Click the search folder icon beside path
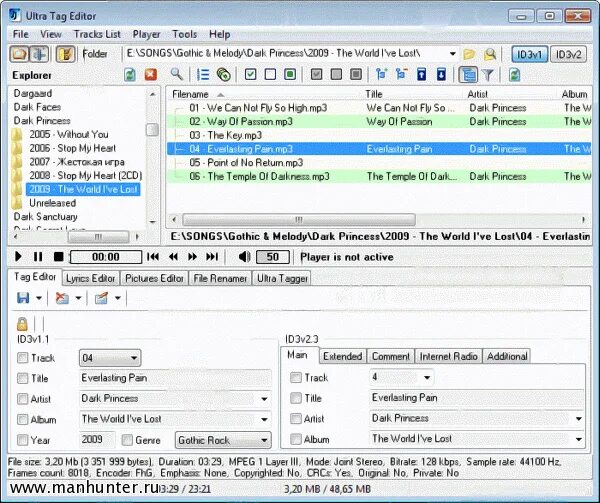The width and height of the screenshot is (600, 503). click(x=490, y=54)
